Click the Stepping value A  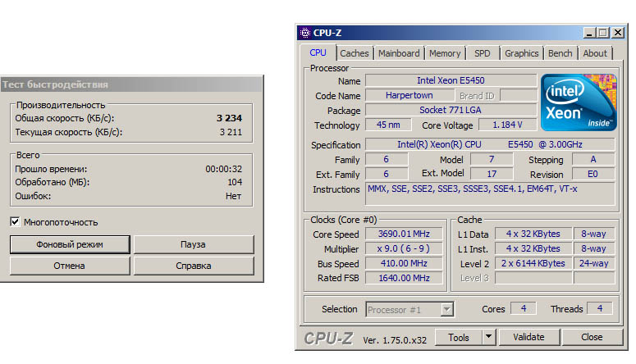coord(593,159)
